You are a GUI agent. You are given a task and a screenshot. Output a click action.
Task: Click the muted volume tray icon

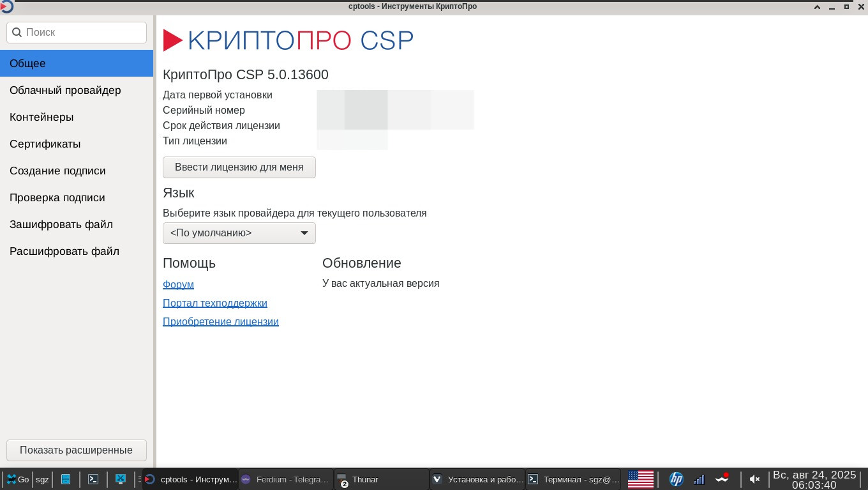pyautogui.click(x=754, y=479)
